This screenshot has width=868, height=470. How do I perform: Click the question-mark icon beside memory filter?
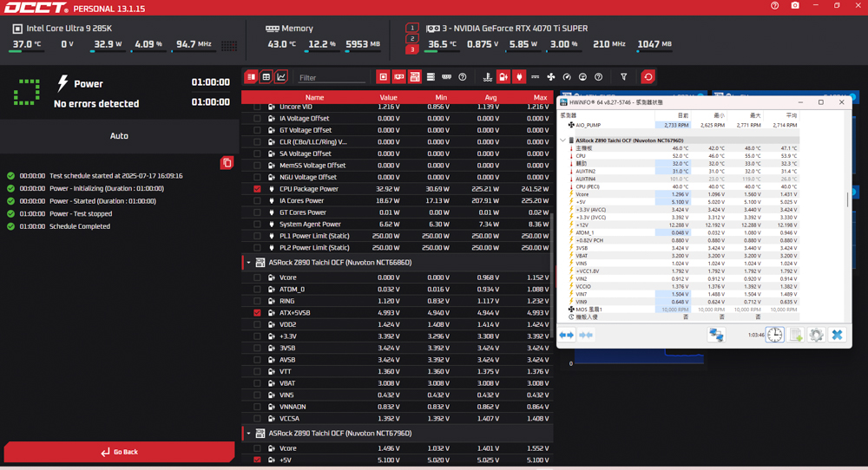tap(463, 77)
